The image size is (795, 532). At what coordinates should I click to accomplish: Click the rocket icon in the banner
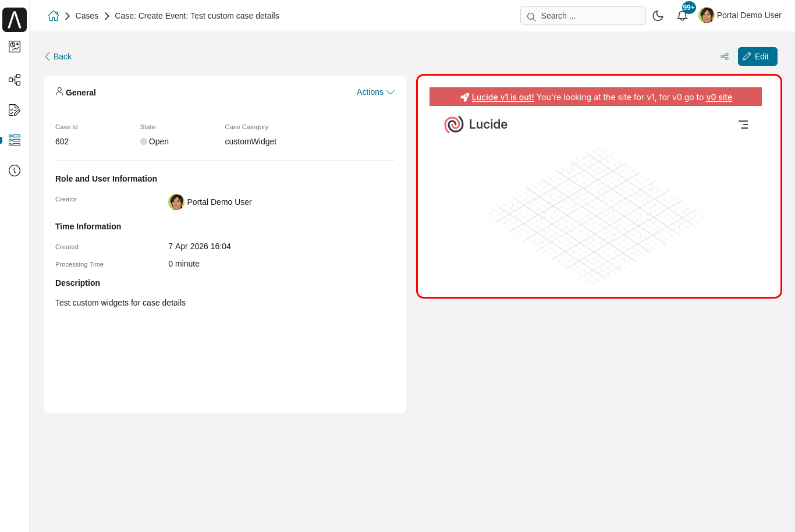coord(464,97)
